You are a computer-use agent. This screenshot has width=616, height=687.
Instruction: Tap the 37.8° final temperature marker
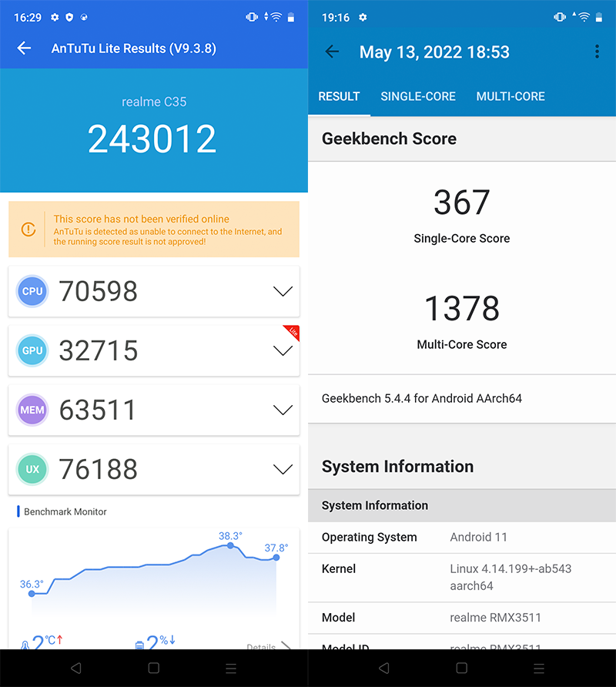(276, 558)
